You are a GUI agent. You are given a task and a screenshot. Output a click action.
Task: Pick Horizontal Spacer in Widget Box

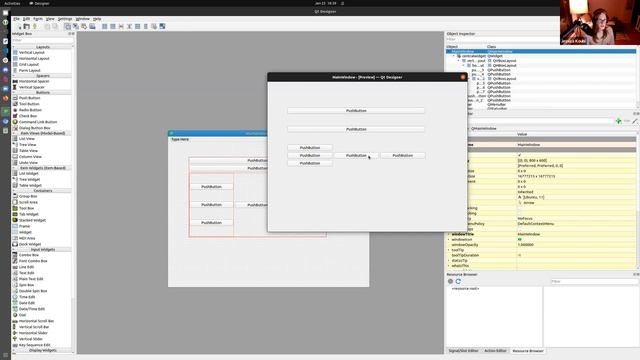coord(34,81)
